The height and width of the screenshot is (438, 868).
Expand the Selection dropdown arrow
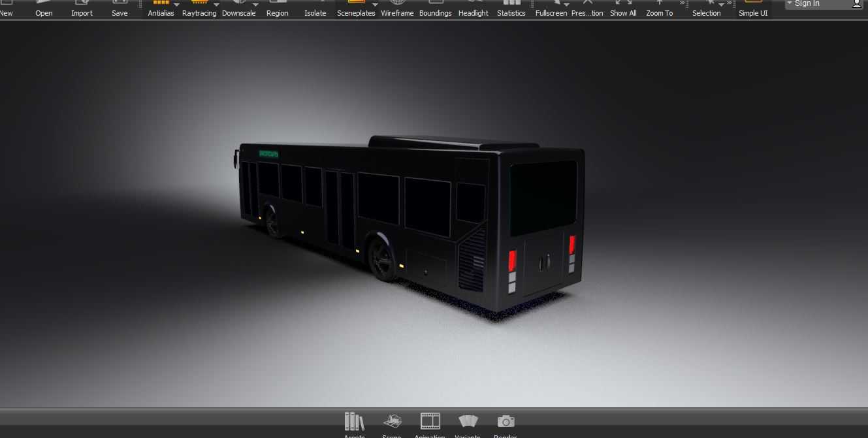(722, 5)
